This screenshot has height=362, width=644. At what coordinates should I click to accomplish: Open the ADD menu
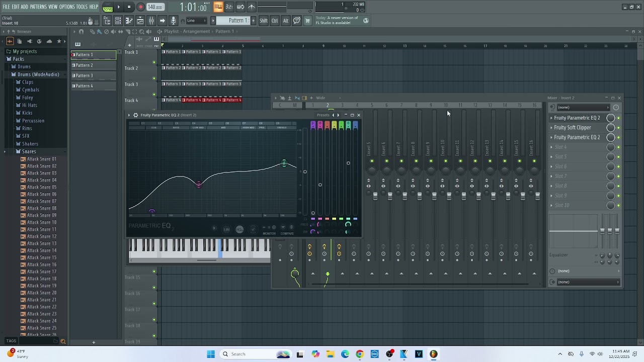coord(24,7)
